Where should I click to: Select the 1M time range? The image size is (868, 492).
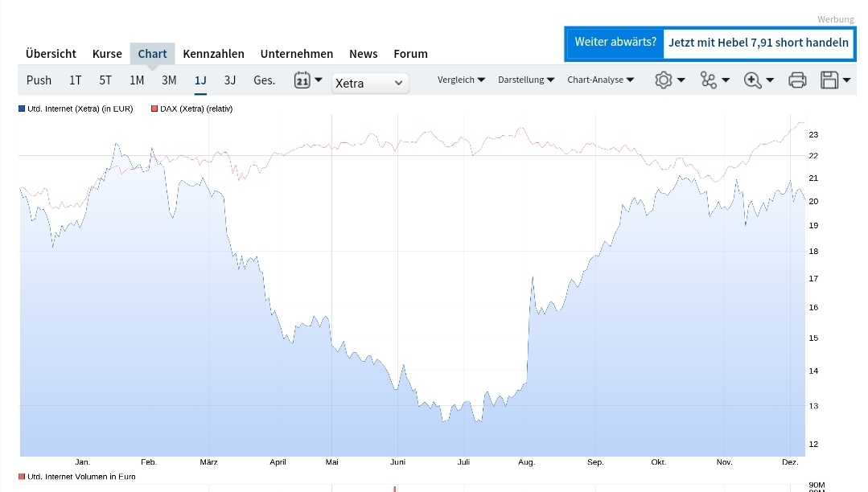[x=137, y=80]
